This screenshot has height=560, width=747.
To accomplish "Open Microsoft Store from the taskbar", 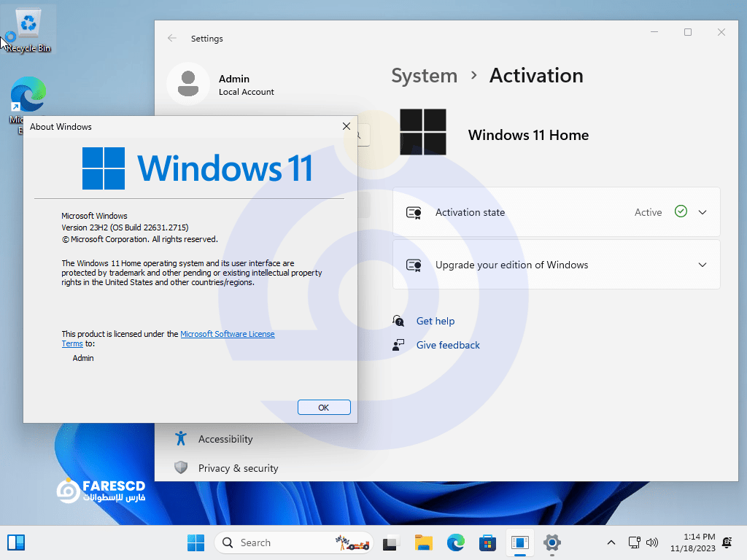I will click(487, 542).
